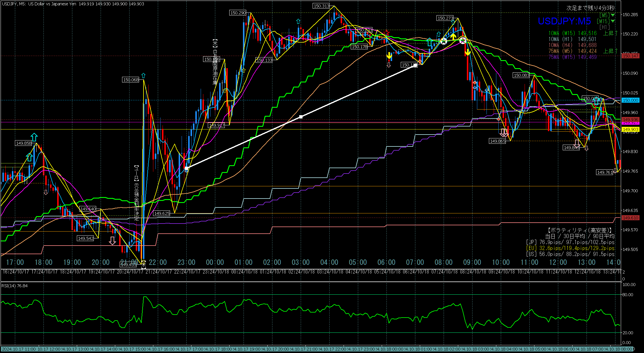Screen dimensions: 644x353
Task: Click the 150.290 swing price label
Action: 238,13
